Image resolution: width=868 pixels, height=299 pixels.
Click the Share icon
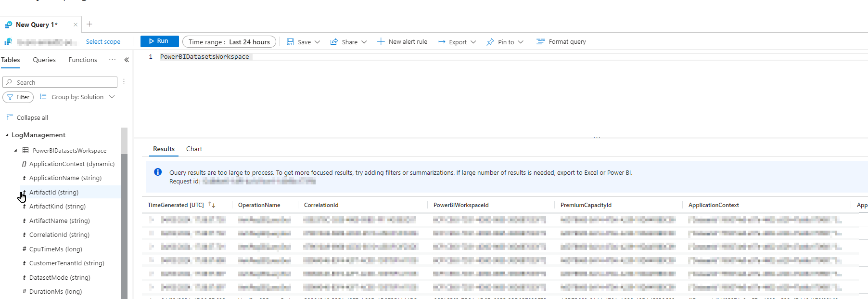pos(334,42)
